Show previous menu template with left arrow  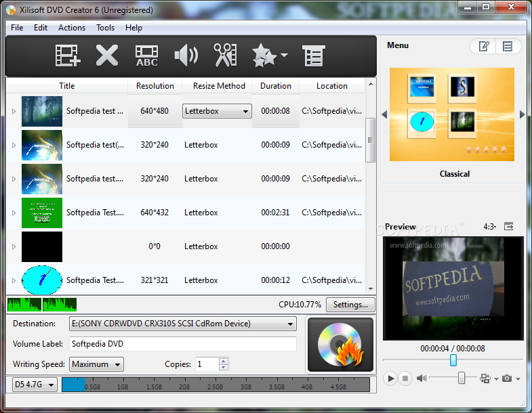click(384, 114)
